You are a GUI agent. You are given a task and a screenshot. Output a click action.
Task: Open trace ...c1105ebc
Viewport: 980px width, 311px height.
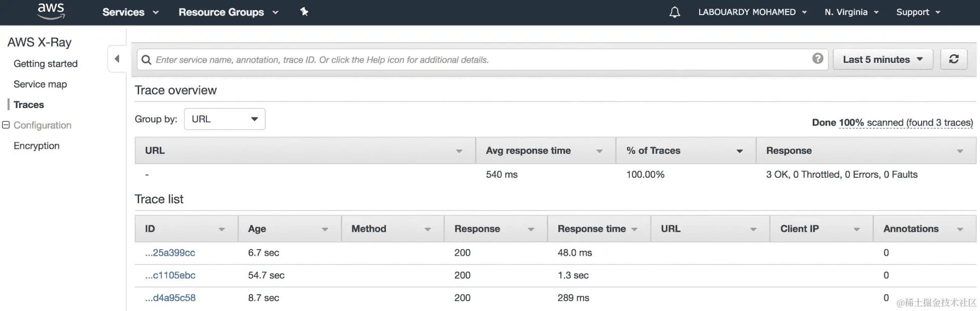(x=170, y=275)
